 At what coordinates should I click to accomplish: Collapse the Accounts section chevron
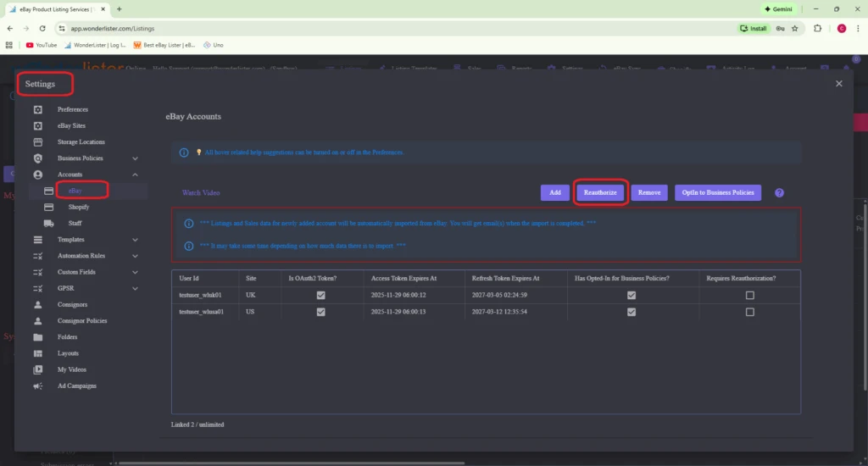[135, 175]
